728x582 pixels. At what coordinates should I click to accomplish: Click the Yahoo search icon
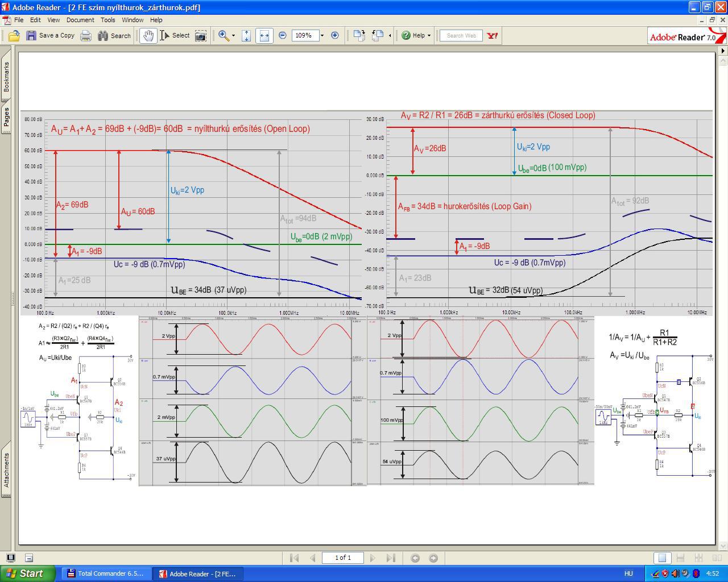point(493,35)
